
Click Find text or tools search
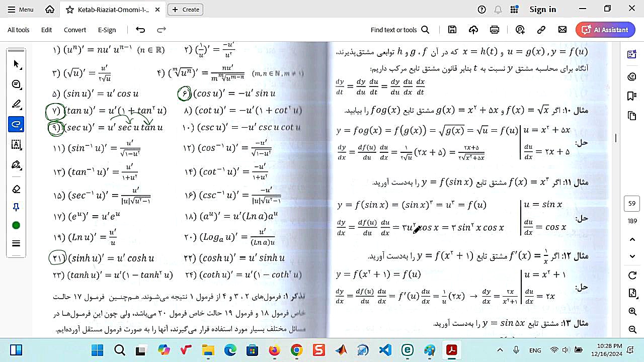(x=400, y=30)
